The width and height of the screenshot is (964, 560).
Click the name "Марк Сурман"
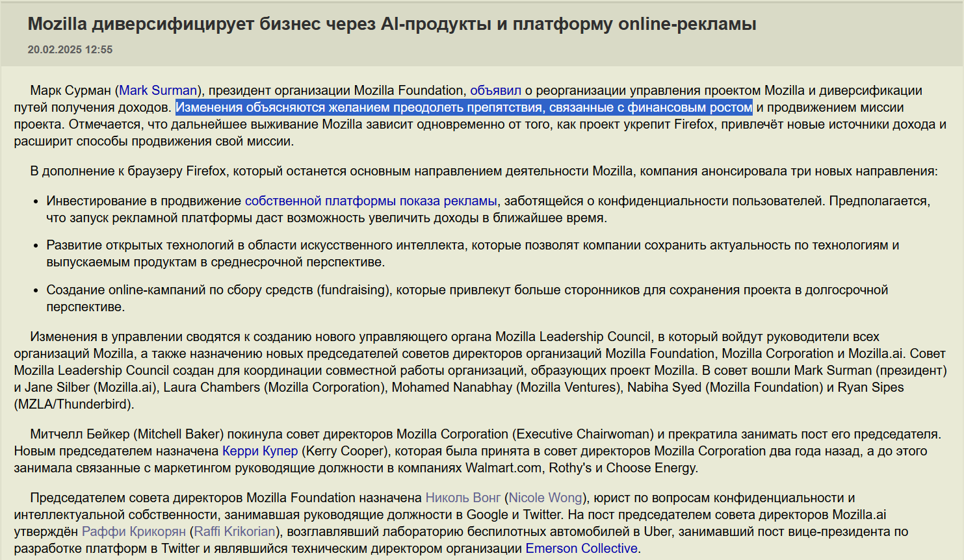click(71, 90)
